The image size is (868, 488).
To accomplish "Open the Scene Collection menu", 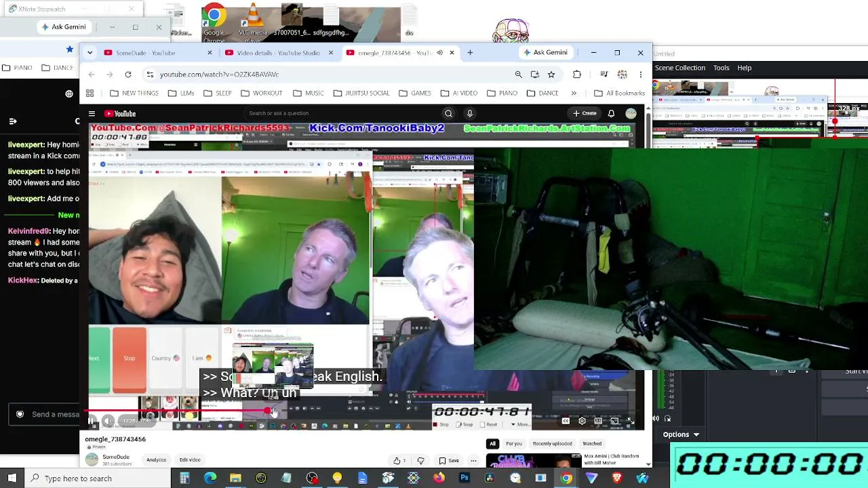I will [680, 68].
